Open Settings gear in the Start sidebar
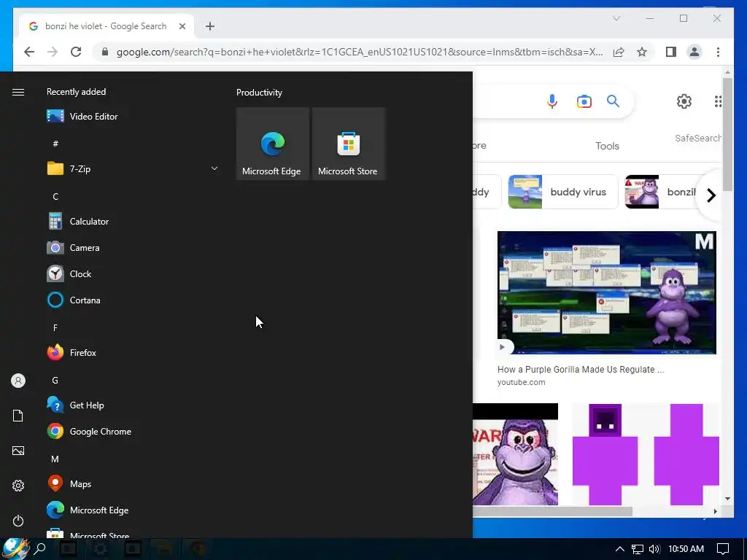Image resolution: width=747 pixels, height=560 pixels. 18,486
